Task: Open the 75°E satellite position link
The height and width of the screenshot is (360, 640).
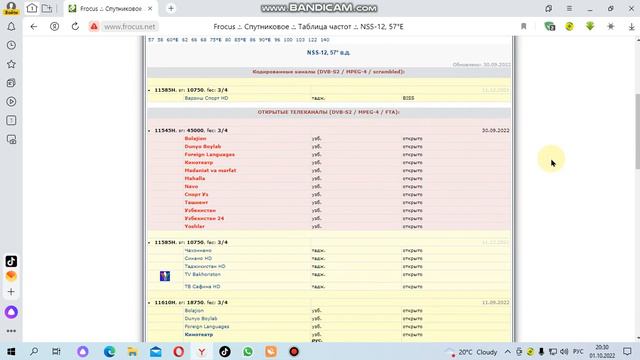Action: click(216, 40)
